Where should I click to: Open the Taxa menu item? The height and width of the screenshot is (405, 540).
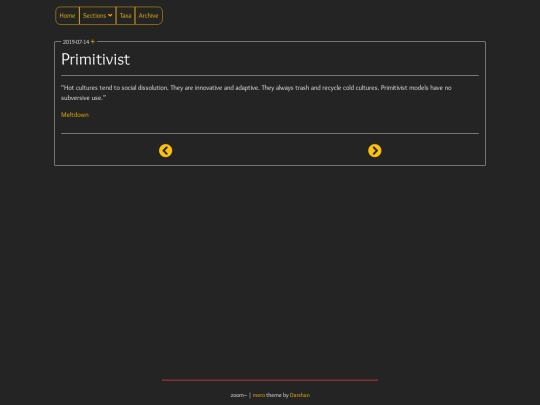click(125, 15)
